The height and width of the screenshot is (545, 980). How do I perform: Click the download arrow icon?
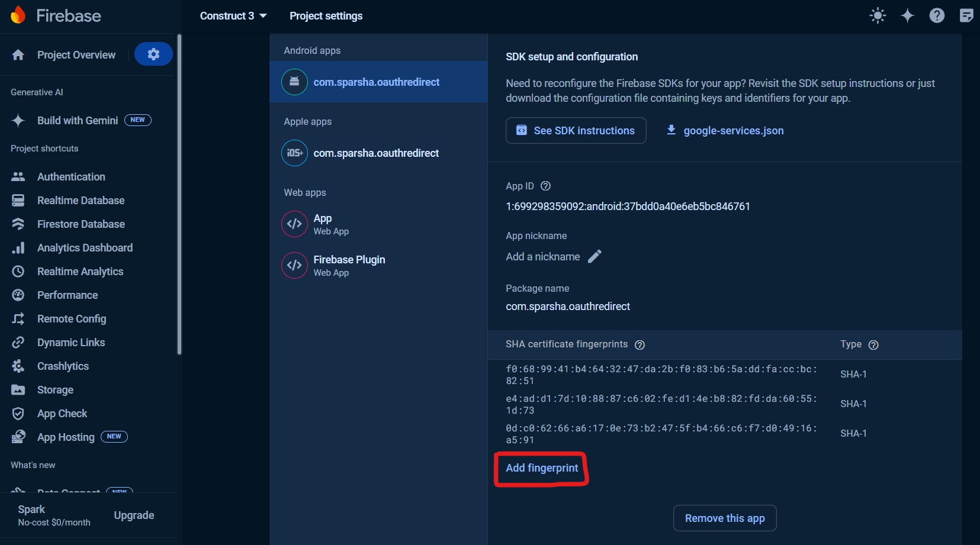pyautogui.click(x=671, y=130)
